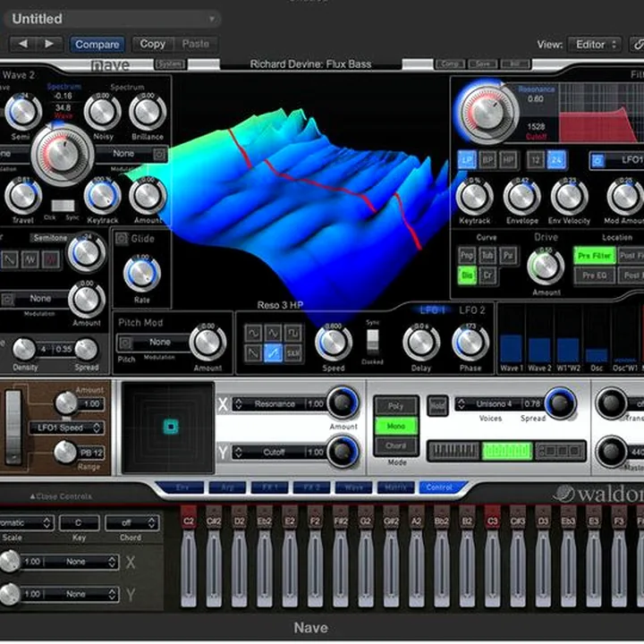644x644 pixels.
Task: Click the Copy button
Action: [x=152, y=44]
